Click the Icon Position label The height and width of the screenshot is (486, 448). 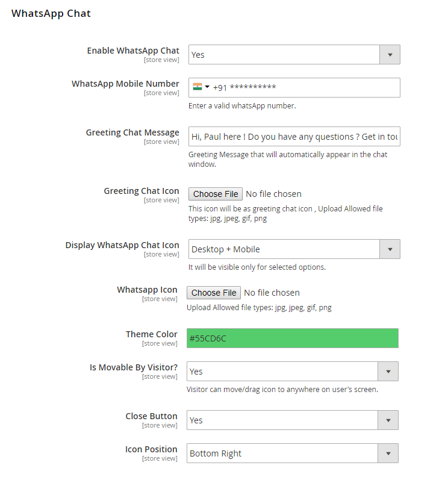[151, 449]
